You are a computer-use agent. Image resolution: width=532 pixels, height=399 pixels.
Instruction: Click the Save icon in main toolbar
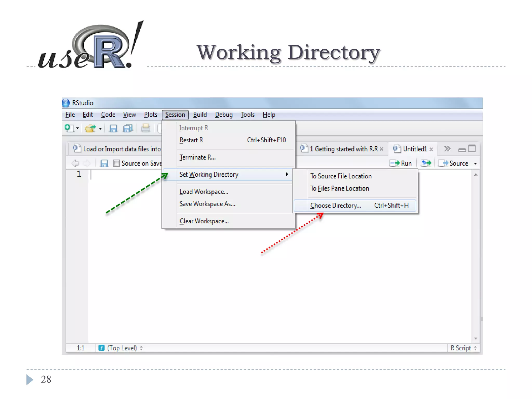pos(113,128)
